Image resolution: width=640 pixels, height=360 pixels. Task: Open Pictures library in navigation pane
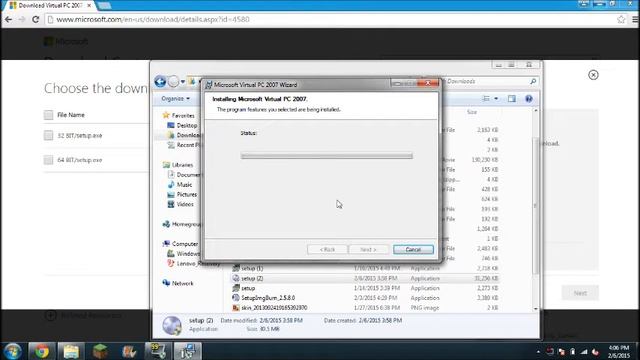[x=182, y=194]
